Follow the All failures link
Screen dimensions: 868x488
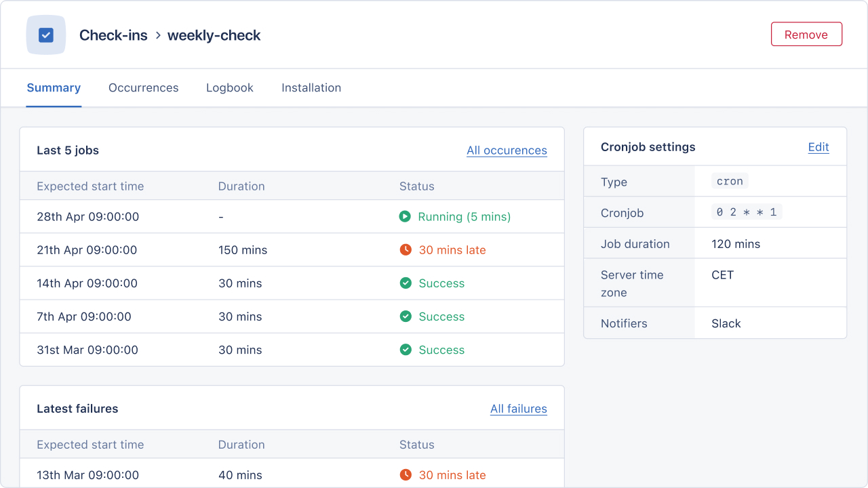coord(518,409)
